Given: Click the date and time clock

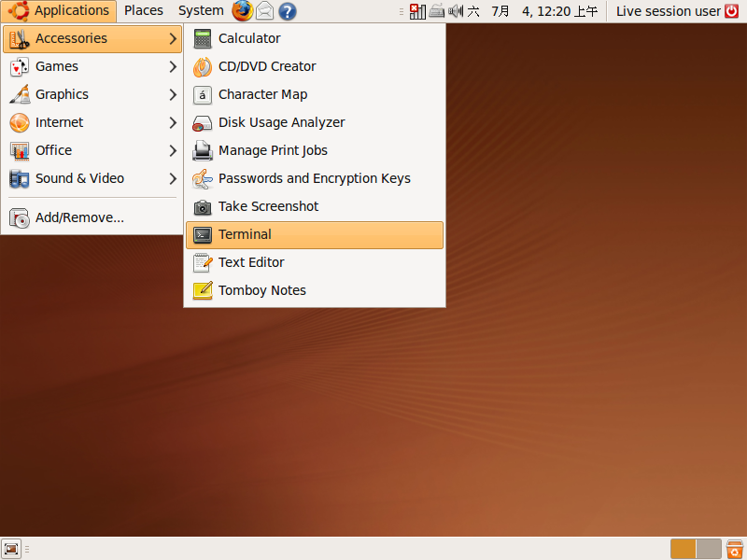Looking at the screenshot, I should (532, 11).
